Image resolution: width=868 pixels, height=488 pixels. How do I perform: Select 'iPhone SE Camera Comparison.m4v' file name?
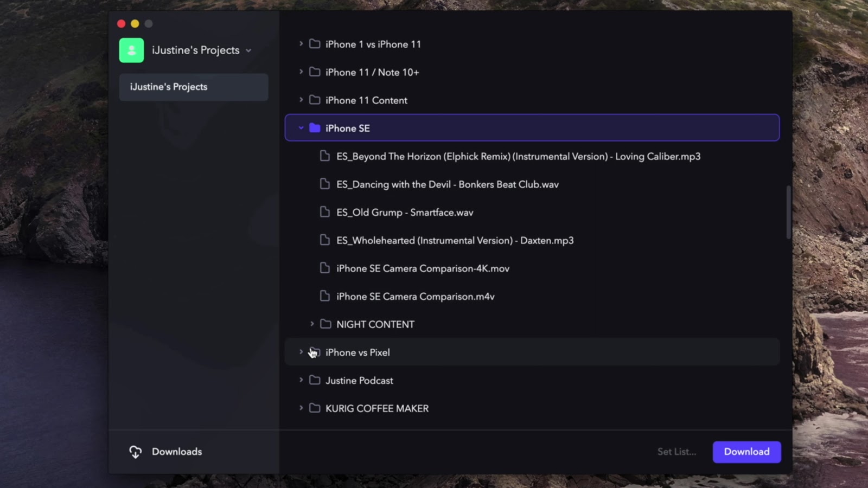point(415,297)
